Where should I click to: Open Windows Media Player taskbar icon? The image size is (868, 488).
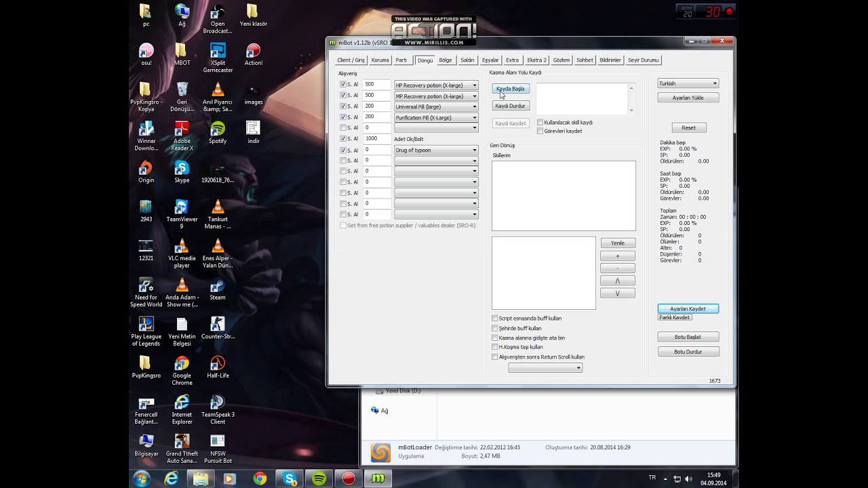(229, 479)
